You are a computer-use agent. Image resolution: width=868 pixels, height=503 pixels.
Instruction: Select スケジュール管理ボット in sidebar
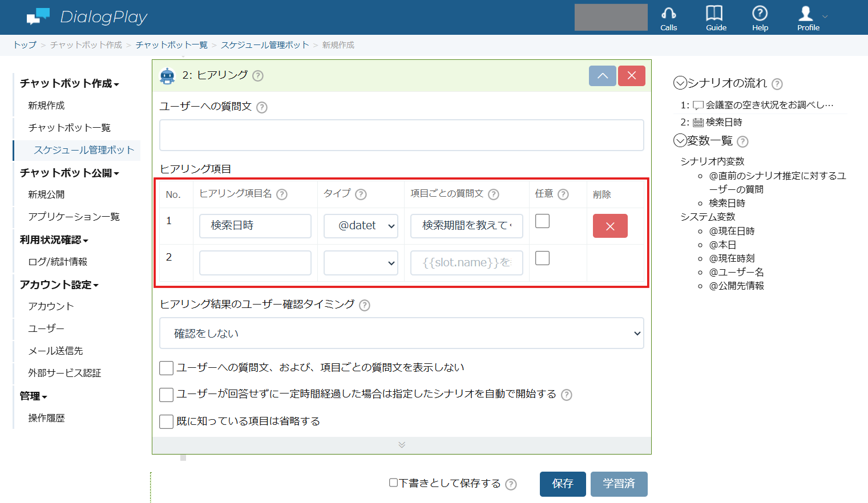(84, 150)
